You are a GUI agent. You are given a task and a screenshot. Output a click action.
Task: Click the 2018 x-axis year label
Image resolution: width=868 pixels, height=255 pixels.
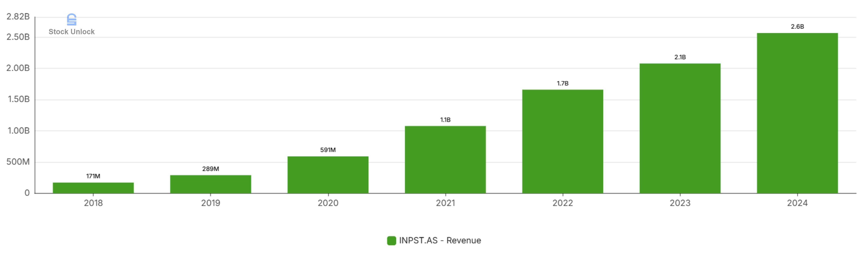[93, 203]
